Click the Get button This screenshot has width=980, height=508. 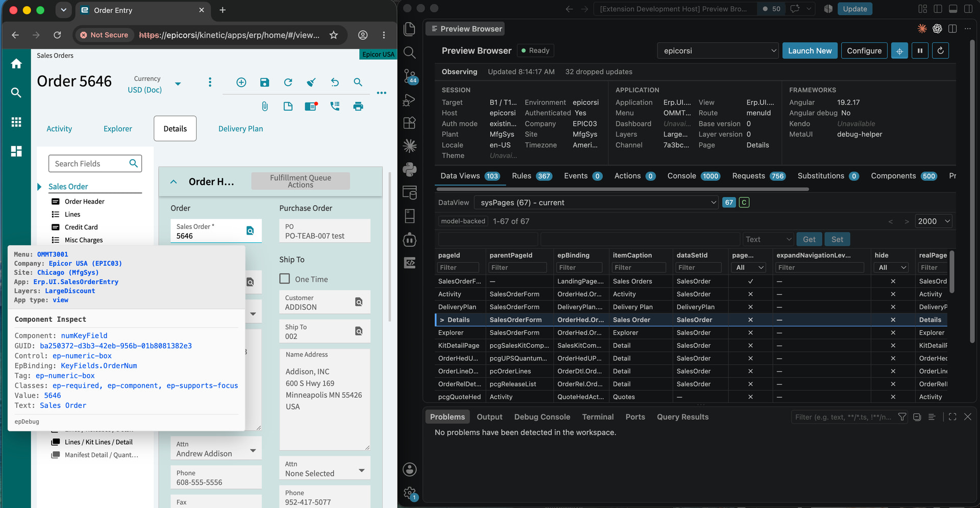pyautogui.click(x=809, y=239)
